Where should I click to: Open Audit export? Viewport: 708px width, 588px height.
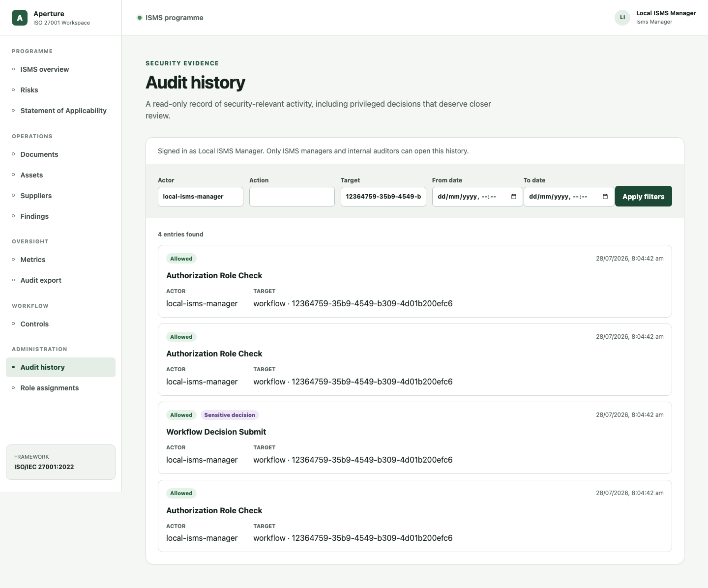61,280
